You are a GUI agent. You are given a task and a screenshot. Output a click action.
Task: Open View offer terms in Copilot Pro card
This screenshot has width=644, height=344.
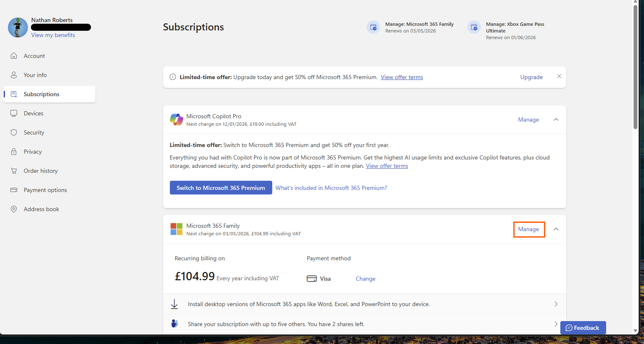(x=387, y=166)
